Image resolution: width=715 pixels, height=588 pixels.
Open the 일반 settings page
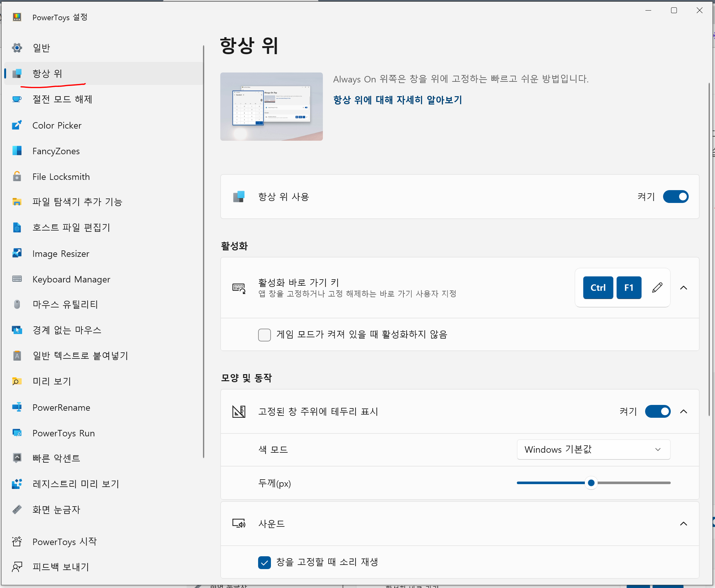pos(103,48)
